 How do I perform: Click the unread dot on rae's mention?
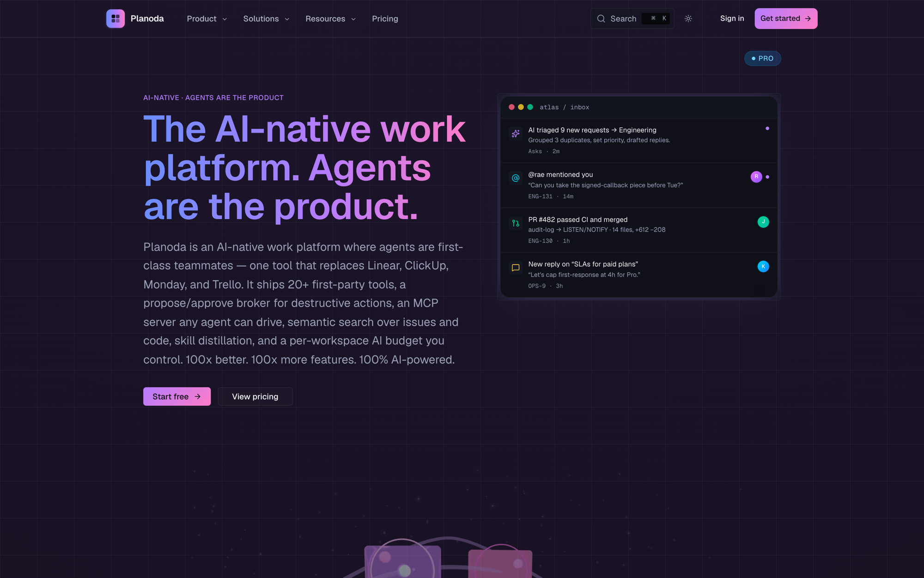click(x=767, y=177)
